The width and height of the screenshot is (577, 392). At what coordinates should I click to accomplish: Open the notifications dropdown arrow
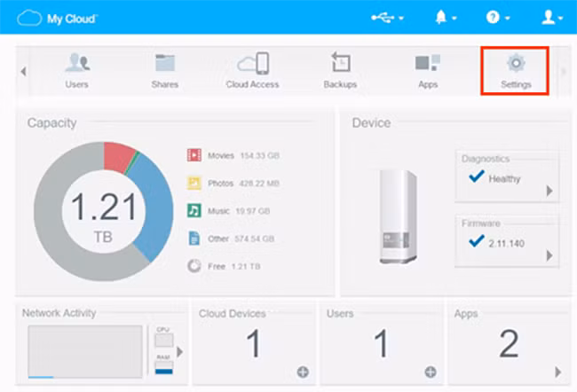[454, 18]
